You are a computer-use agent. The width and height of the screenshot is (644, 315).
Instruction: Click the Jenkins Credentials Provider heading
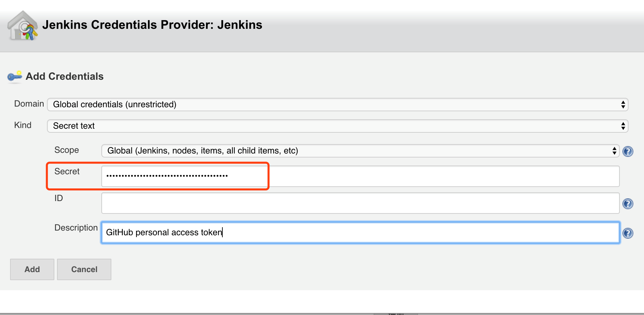click(x=152, y=25)
